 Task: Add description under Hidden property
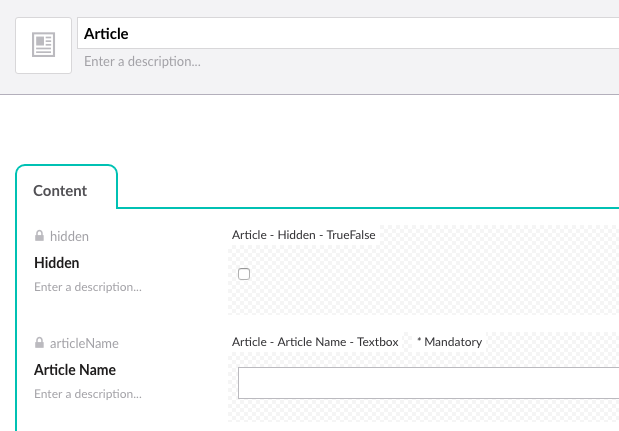click(88, 287)
